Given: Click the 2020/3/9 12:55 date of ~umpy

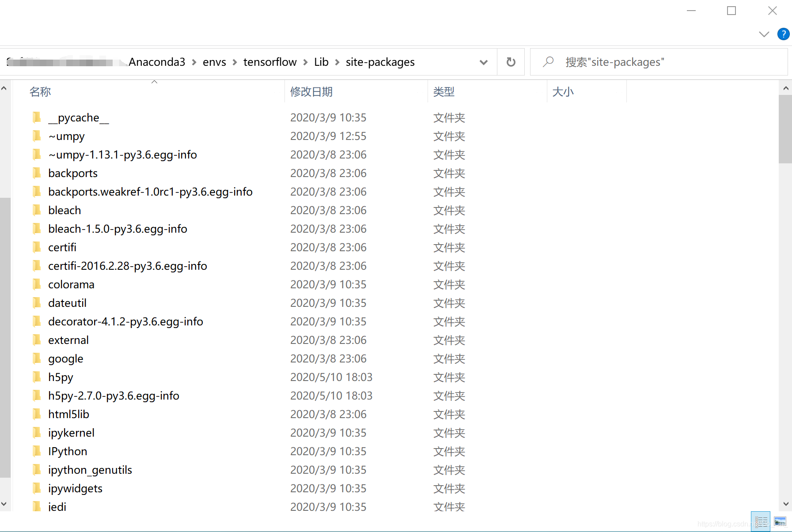Looking at the screenshot, I should coord(328,136).
